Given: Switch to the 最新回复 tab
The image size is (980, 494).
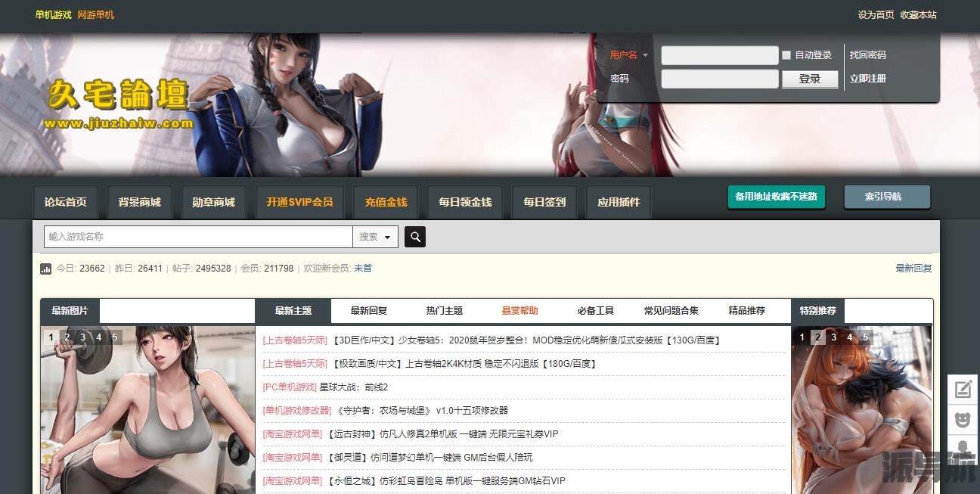Looking at the screenshot, I should (369, 311).
